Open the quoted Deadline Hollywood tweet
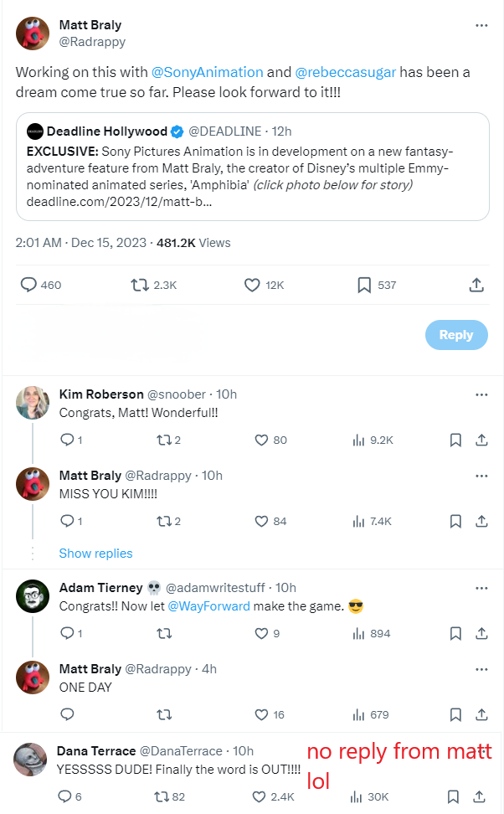The width and height of the screenshot is (504, 814). pyautogui.click(x=252, y=167)
